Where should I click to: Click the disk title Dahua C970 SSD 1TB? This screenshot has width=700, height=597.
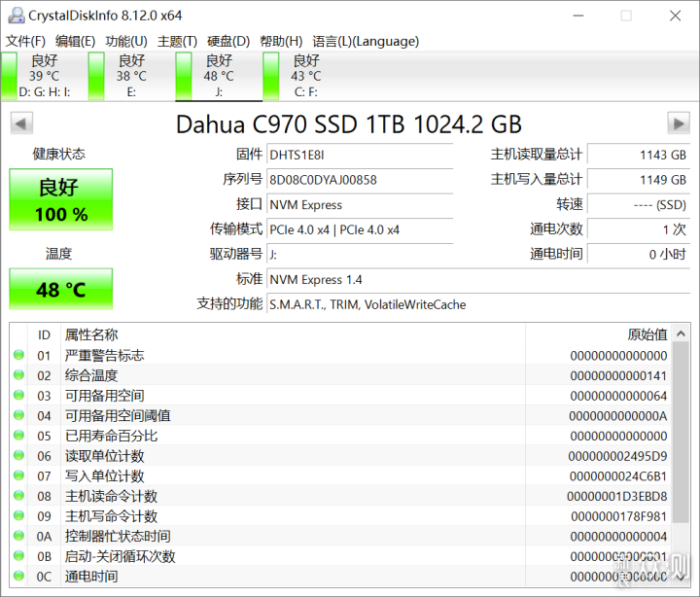coord(349,124)
